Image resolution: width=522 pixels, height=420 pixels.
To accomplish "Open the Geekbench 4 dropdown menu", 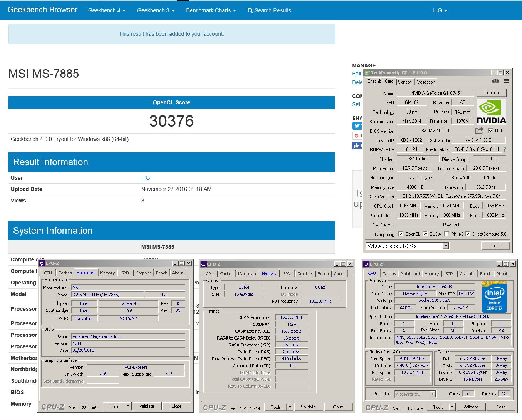I will tap(107, 10).
